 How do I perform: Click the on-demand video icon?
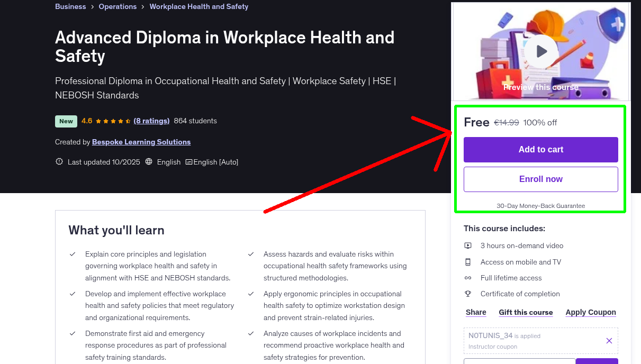[x=468, y=245]
